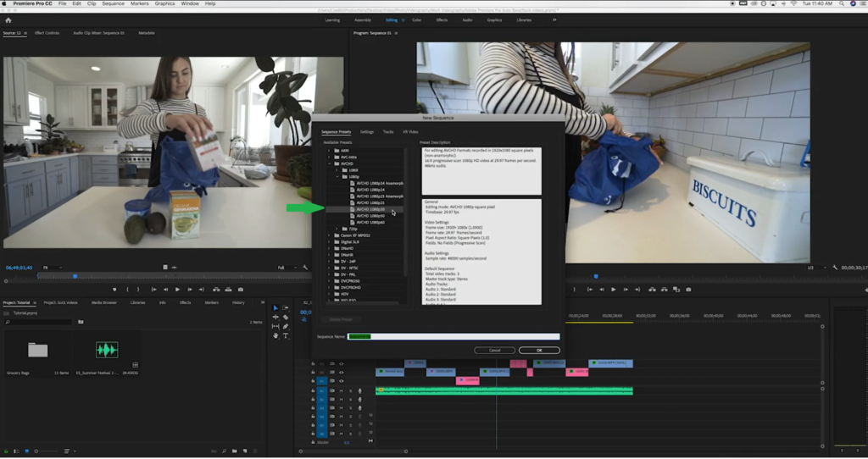This screenshot has height=459, width=868.
Task: Select the Selection tool in timeline tools
Action: [x=275, y=308]
